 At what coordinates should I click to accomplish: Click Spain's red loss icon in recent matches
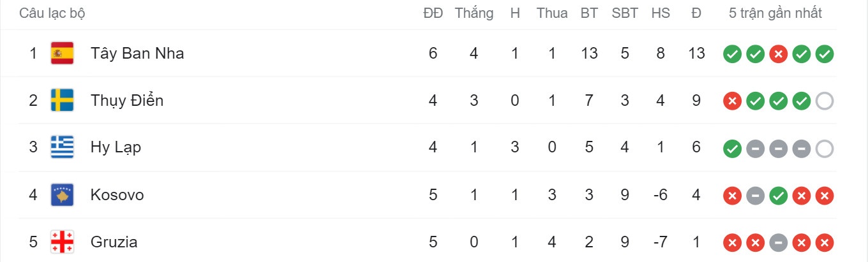tap(778, 54)
